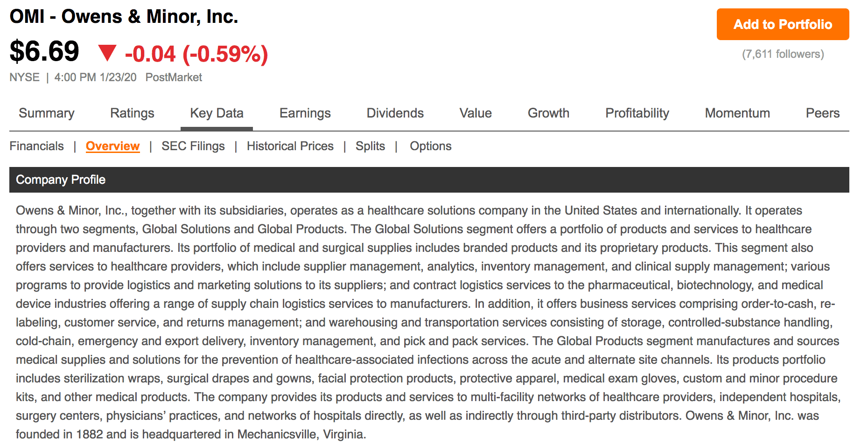Image resolution: width=868 pixels, height=444 pixels.
Task: View Historical Prices link
Action: (x=290, y=146)
